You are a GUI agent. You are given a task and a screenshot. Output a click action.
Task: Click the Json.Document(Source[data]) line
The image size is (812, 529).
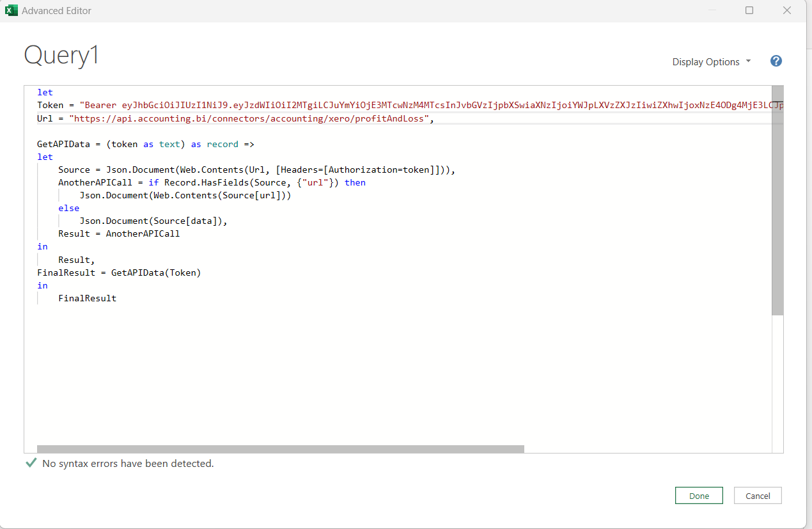153,221
